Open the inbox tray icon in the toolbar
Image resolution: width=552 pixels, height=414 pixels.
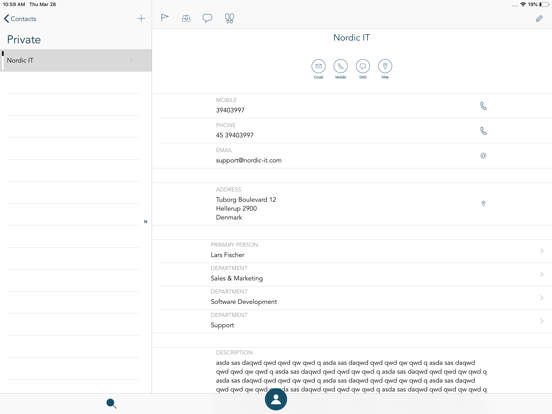[186, 18]
